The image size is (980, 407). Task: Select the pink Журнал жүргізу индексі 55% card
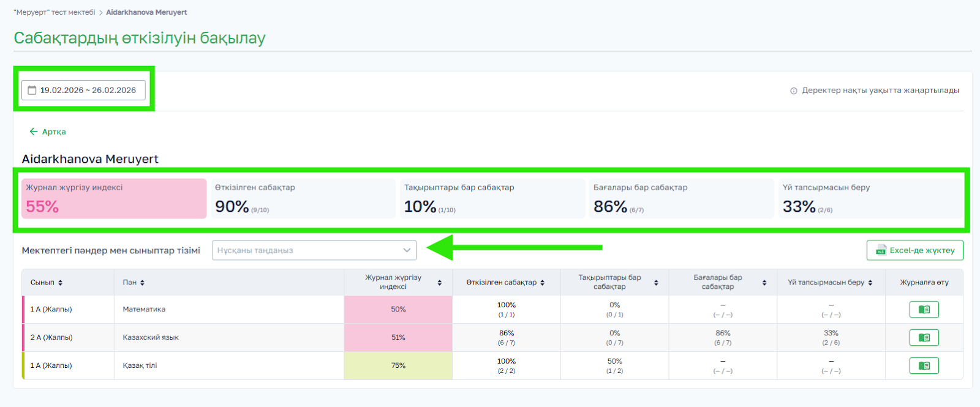[x=114, y=198]
